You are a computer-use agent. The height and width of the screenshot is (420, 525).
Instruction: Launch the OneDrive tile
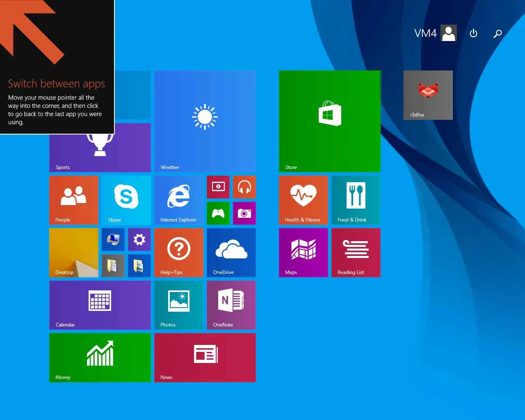tap(231, 253)
